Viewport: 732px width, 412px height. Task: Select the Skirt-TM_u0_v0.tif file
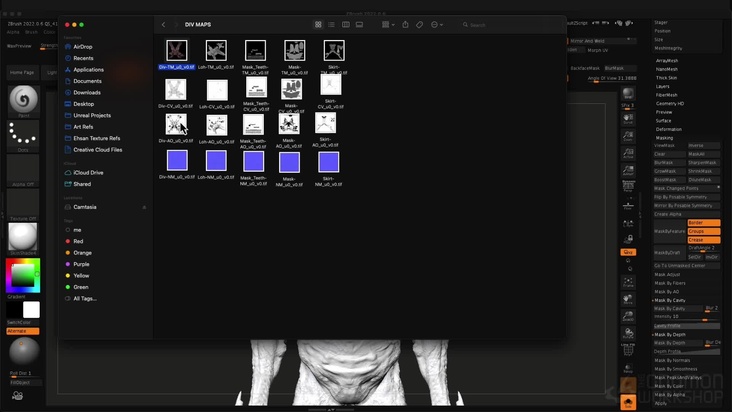click(x=334, y=50)
